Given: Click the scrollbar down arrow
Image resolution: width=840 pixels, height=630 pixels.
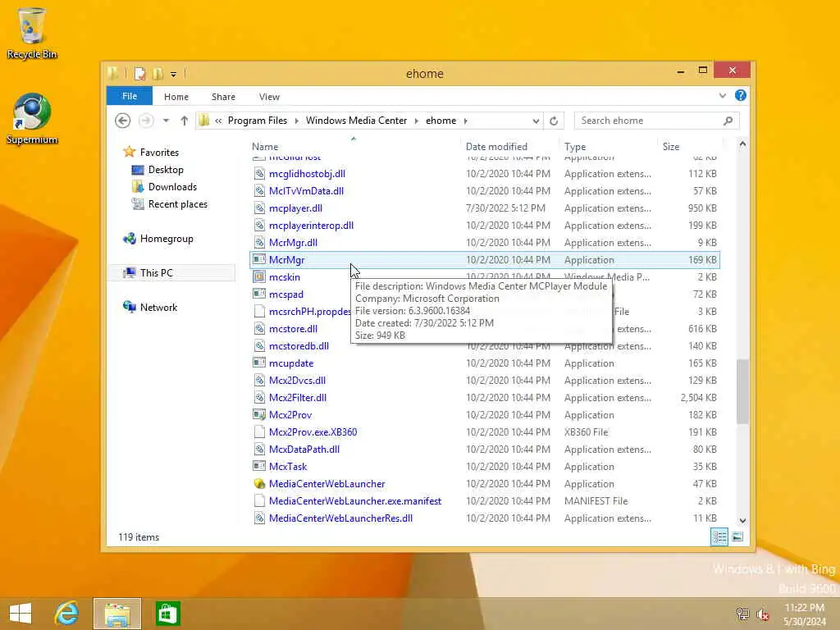Looking at the screenshot, I should click(x=742, y=520).
